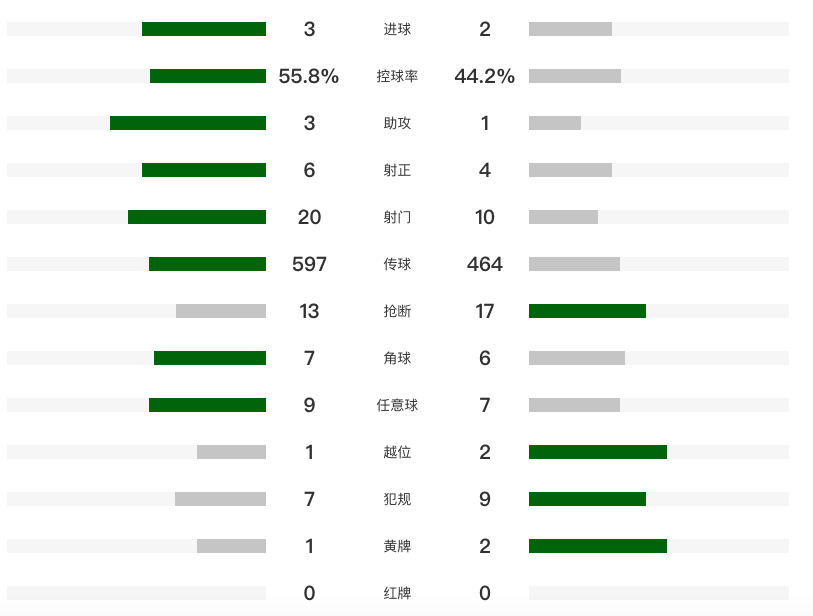Select the 角球 stat label
The width and height of the screenshot is (813, 616).
pyautogui.click(x=397, y=358)
